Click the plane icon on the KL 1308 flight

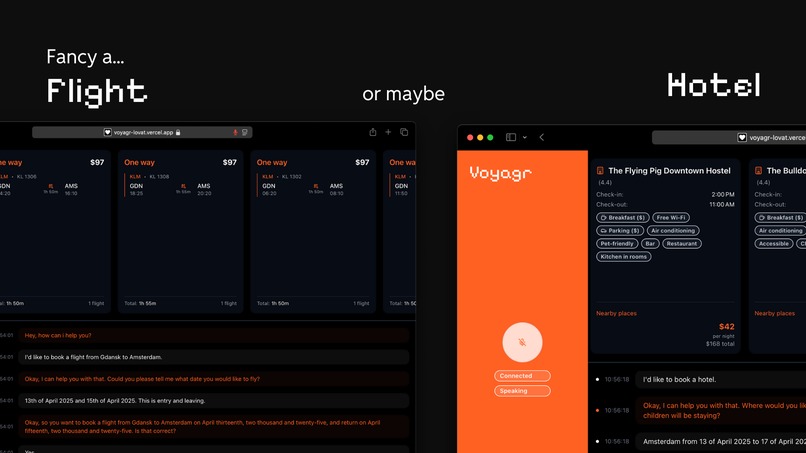pyautogui.click(x=183, y=186)
